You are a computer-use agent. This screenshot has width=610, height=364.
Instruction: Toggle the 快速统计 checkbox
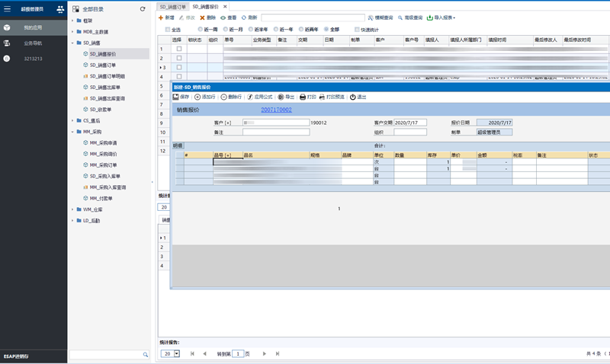coord(357,30)
